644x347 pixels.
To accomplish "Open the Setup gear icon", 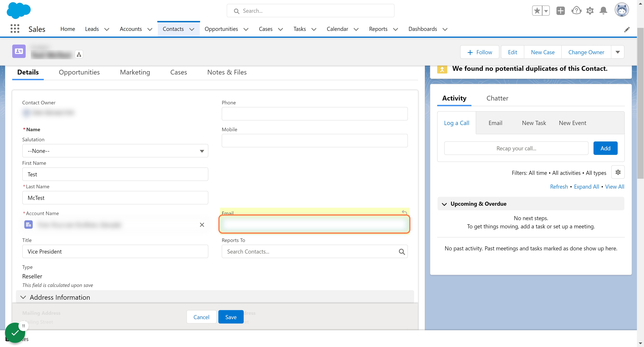I will (x=590, y=11).
